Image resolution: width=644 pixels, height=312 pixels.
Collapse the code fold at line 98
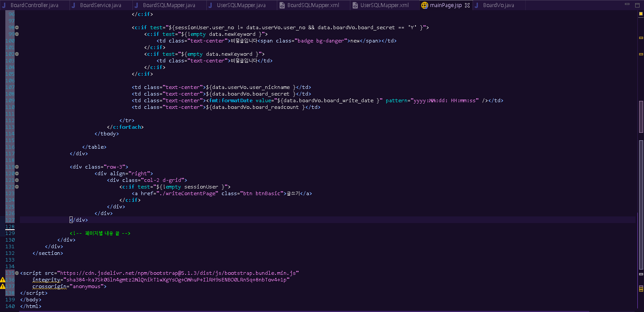tap(17, 27)
